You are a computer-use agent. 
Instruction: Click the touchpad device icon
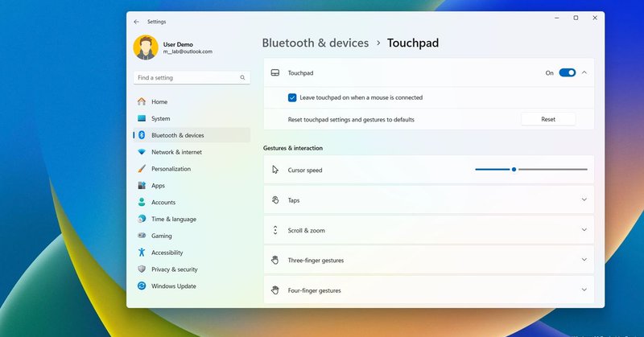coord(275,72)
